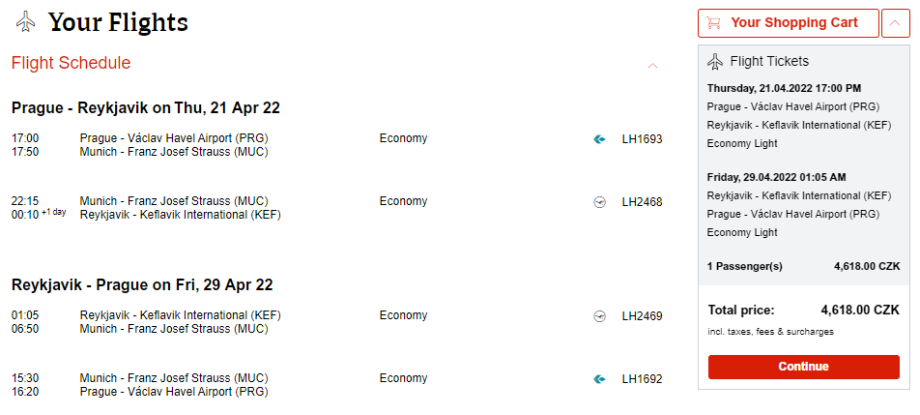The width and height of the screenshot is (920, 415).
Task: Click the airplane icon beside Flight Tickets
Action: tap(714, 62)
